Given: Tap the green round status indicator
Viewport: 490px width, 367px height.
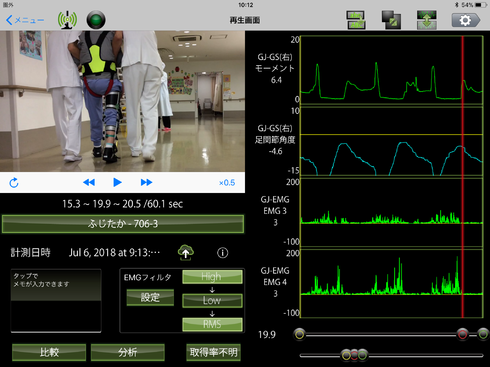Looking at the screenshot, I should 96,20.
